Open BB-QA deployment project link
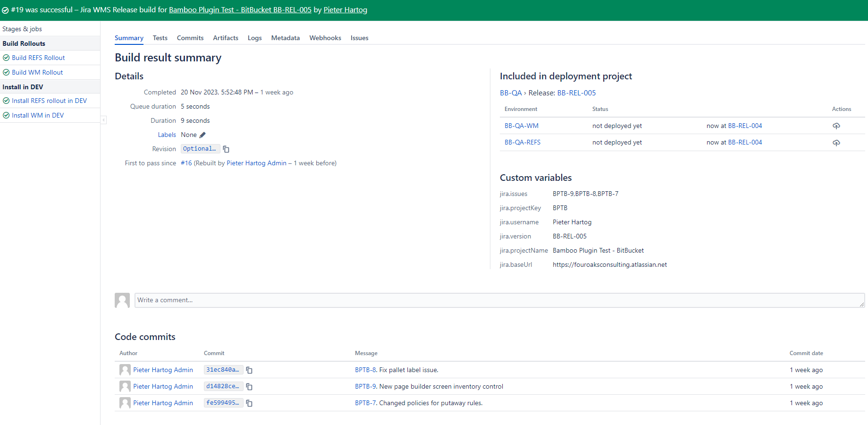The height and width of the screenshot is (425, 868). tap(511, 93)
